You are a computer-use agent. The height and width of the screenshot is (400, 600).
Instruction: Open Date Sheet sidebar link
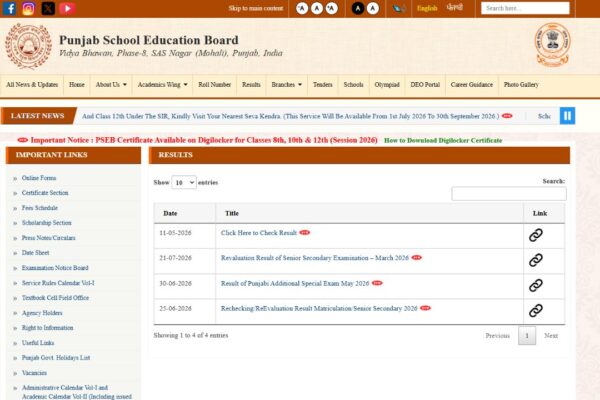pyautogui.click(x=36, y=253)
